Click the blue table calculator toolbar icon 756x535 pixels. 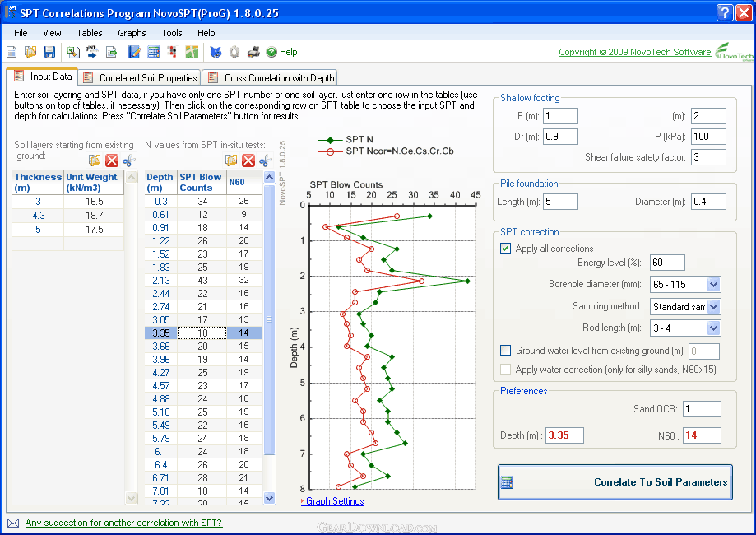154,52
